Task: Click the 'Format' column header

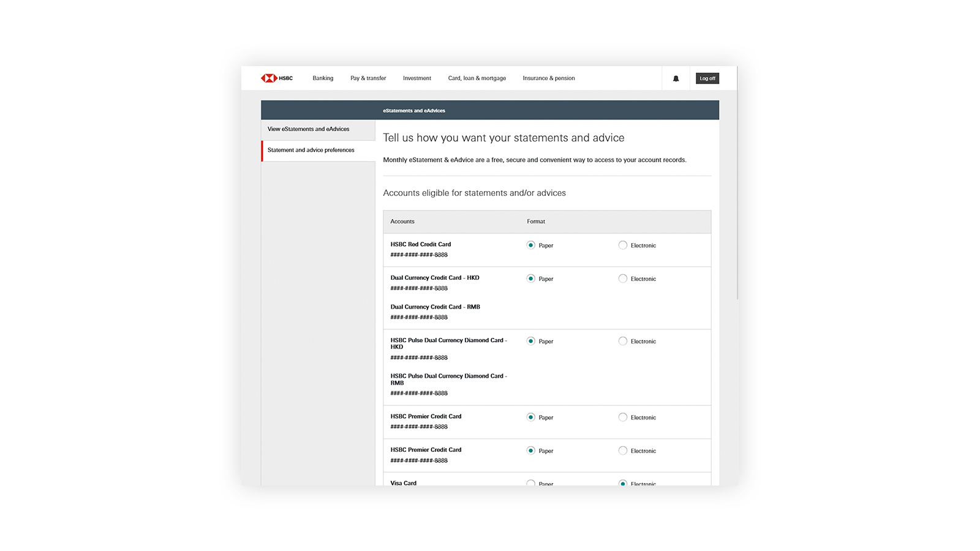Action: point(536,222)
